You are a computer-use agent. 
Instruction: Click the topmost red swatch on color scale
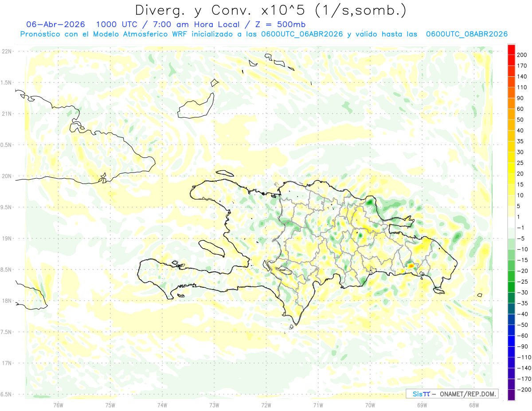(x=511, y=50)
